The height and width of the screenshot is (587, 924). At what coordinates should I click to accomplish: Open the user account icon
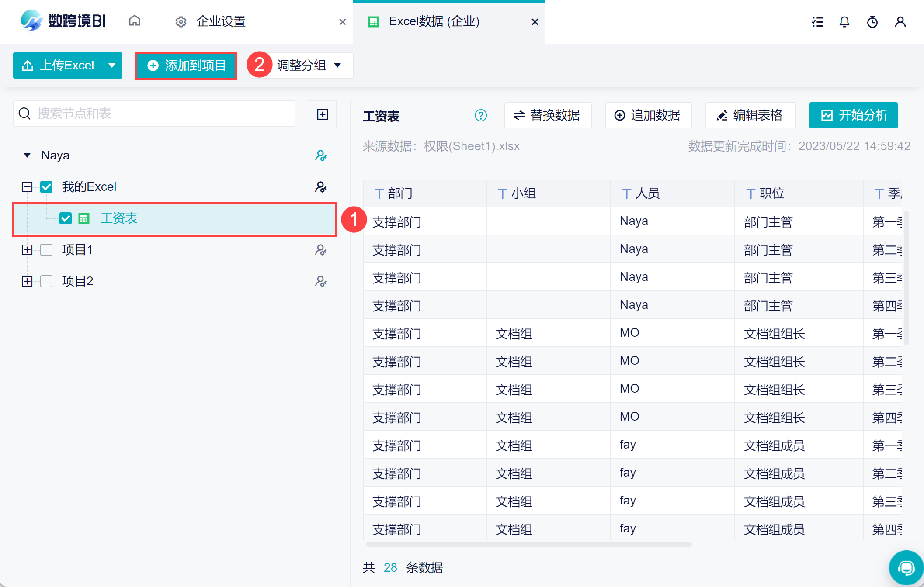(900, 22)
